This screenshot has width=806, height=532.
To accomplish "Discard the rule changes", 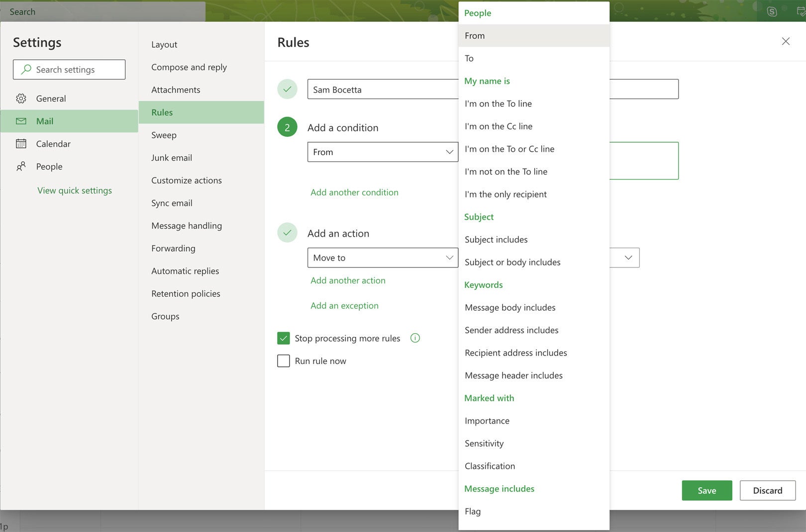I will (x=767, y=490).
